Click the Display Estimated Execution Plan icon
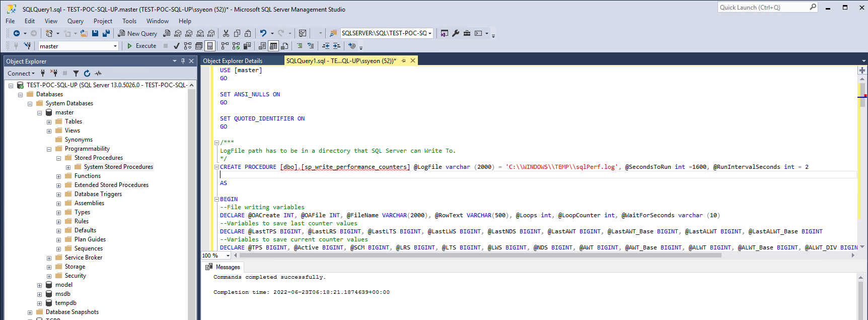The height and width of the screenshot is (320, 868). 188,46
